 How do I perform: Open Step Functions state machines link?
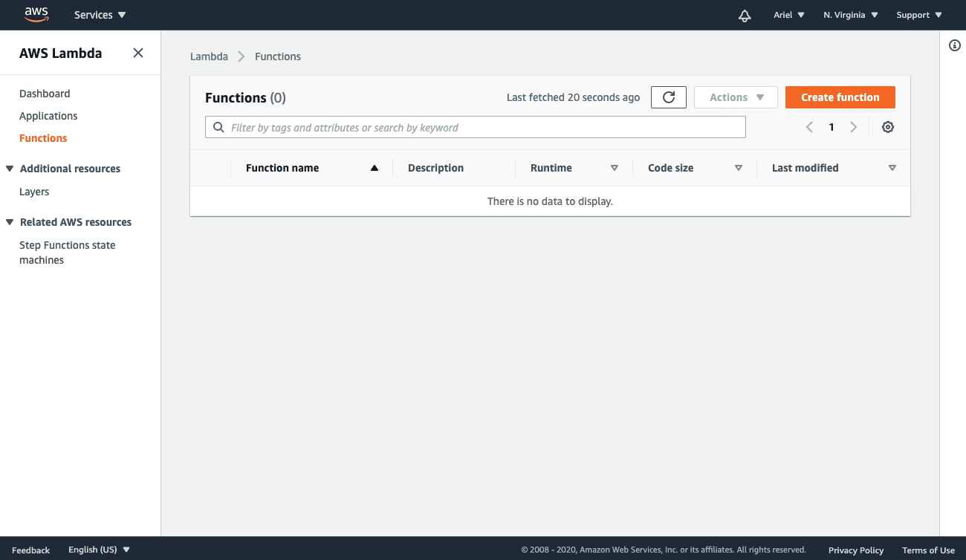coord(67,253)
